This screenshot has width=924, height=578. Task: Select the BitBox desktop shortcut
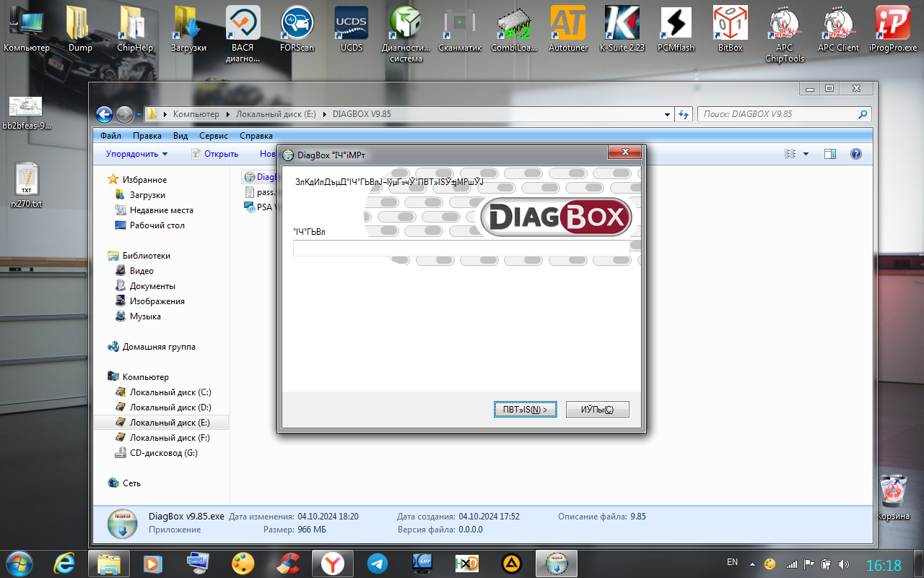730,29
